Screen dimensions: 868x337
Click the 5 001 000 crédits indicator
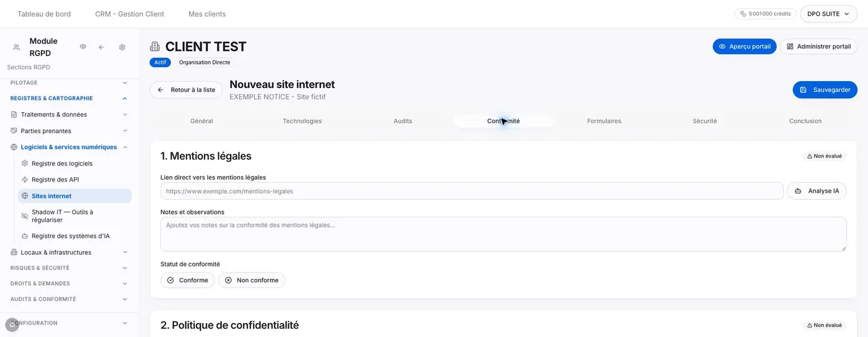pos(766,14)
